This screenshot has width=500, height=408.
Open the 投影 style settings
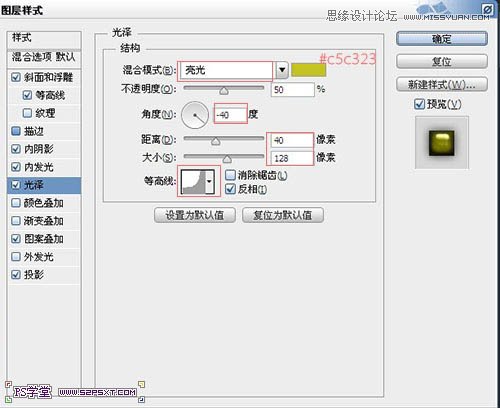click(34, 275)
